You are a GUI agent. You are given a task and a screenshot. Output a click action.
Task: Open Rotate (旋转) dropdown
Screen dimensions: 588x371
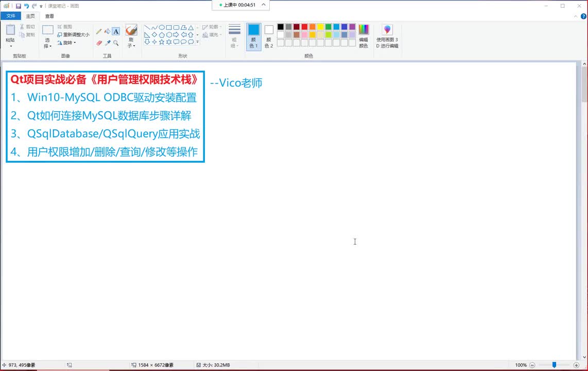coord(67,43)
